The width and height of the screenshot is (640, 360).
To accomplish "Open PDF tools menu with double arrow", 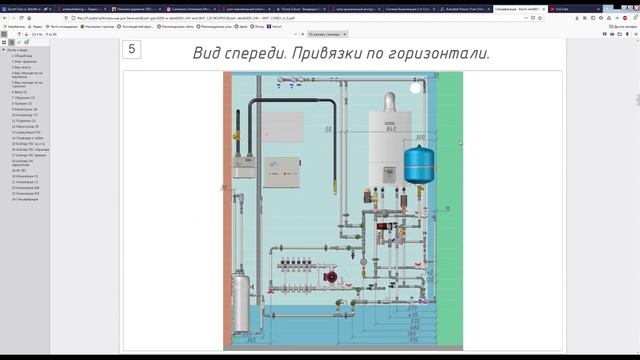I will click(636, 34).
